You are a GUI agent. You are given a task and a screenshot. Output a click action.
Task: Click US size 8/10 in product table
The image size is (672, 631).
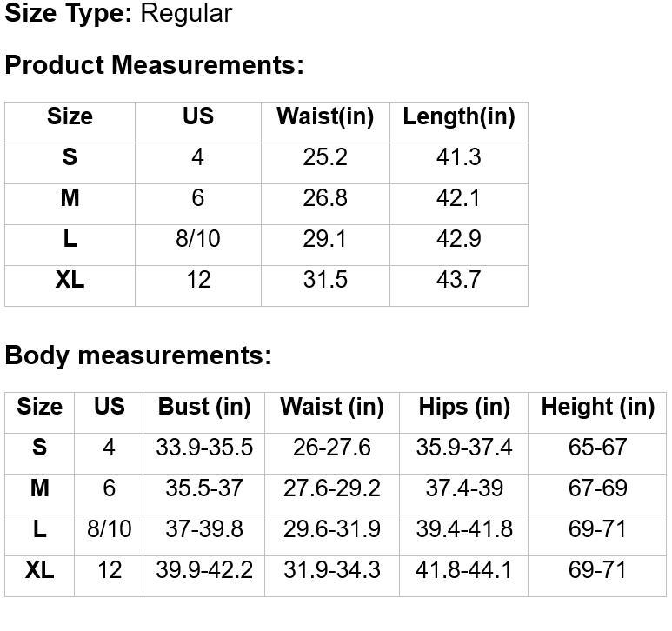(x=198, y=239)
